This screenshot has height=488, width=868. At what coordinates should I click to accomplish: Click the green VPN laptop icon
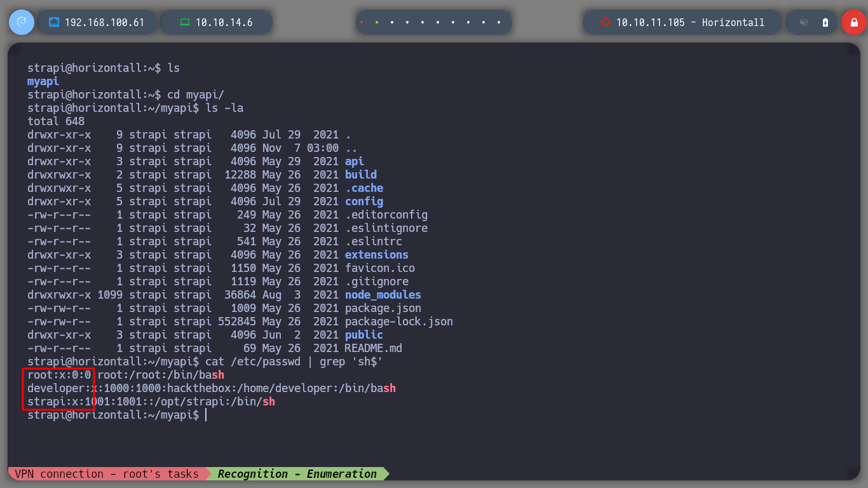(x=185, y=22)
